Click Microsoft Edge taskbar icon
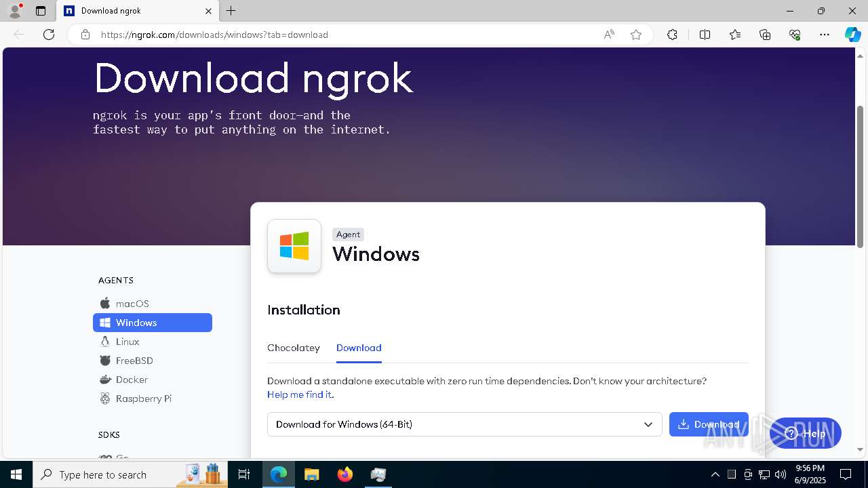Screen dimensions: 868x488 coord(279,474)
